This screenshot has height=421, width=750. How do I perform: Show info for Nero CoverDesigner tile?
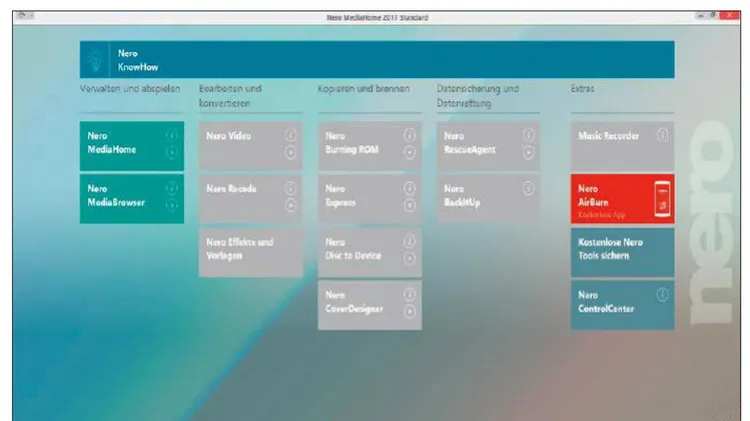click(x=409, y=294)
